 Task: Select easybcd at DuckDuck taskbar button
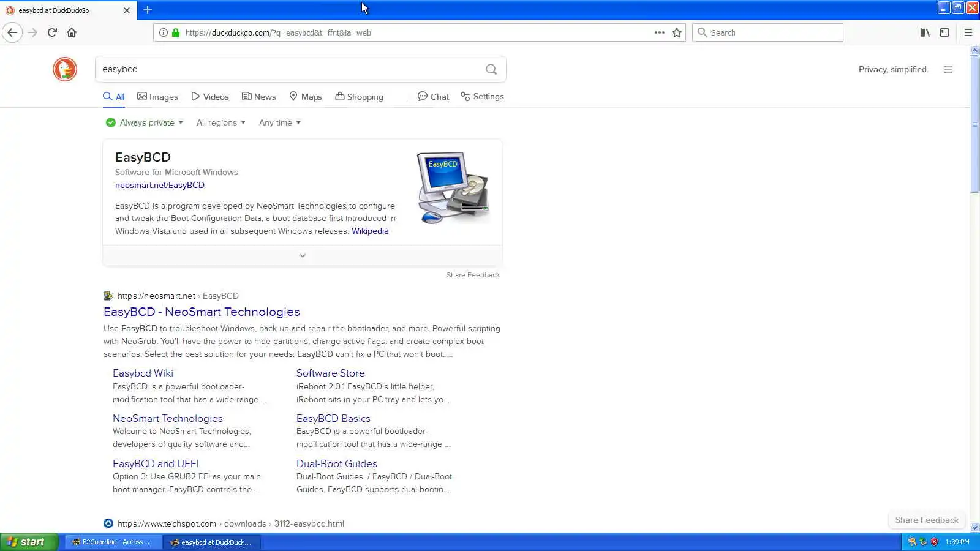tap(212, 542)
